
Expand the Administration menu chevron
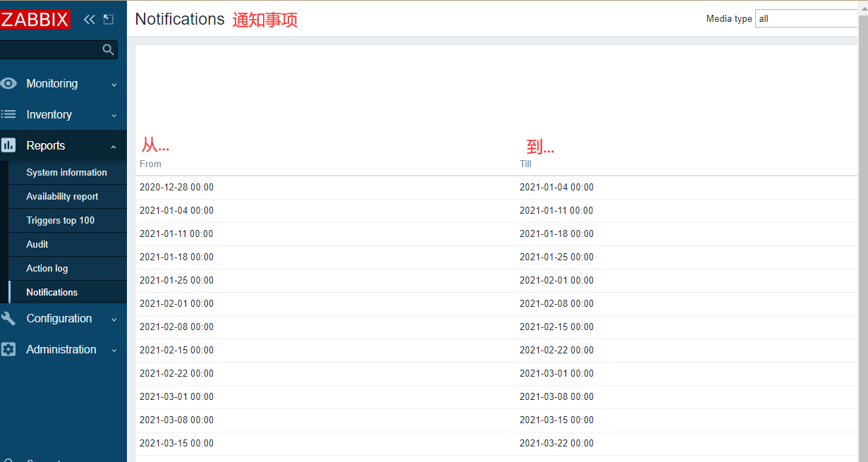point(114,350)
